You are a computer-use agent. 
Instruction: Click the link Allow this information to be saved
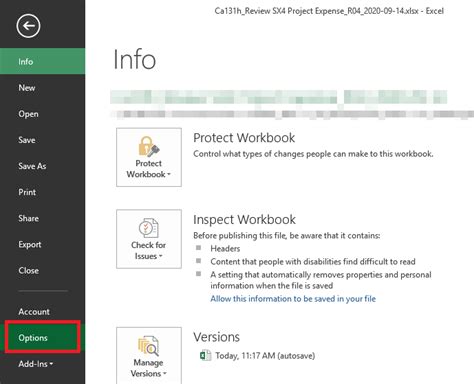(293, 299)
